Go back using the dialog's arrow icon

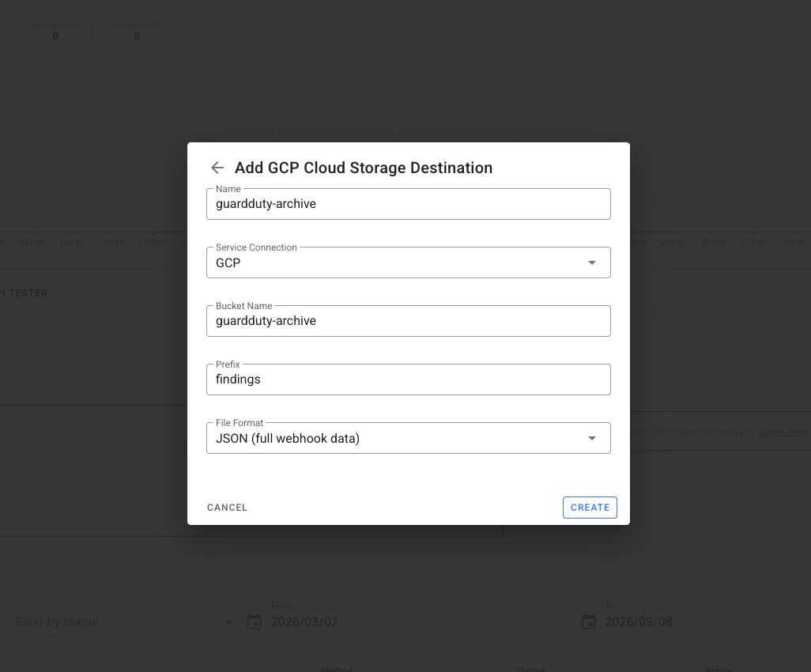coord(217,168)
